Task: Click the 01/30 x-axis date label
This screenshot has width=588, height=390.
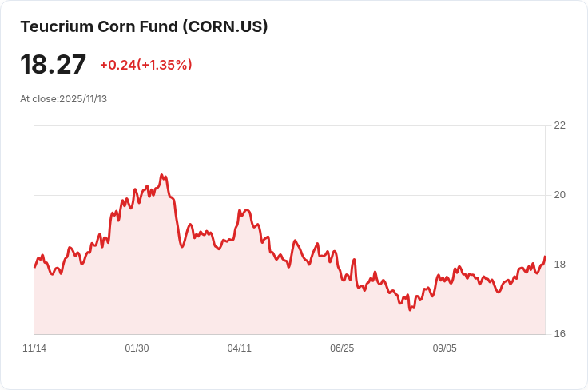Action: 137,348
